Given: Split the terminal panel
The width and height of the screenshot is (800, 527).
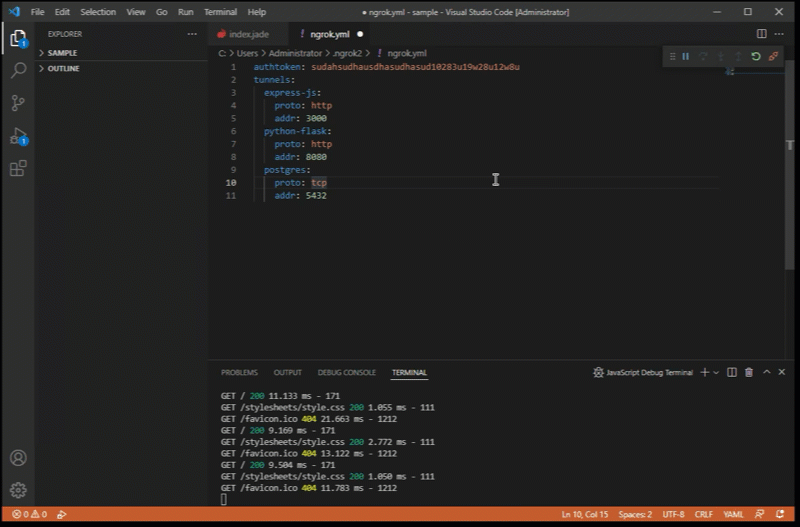Looking at the screenshot, I should point(732,372).
